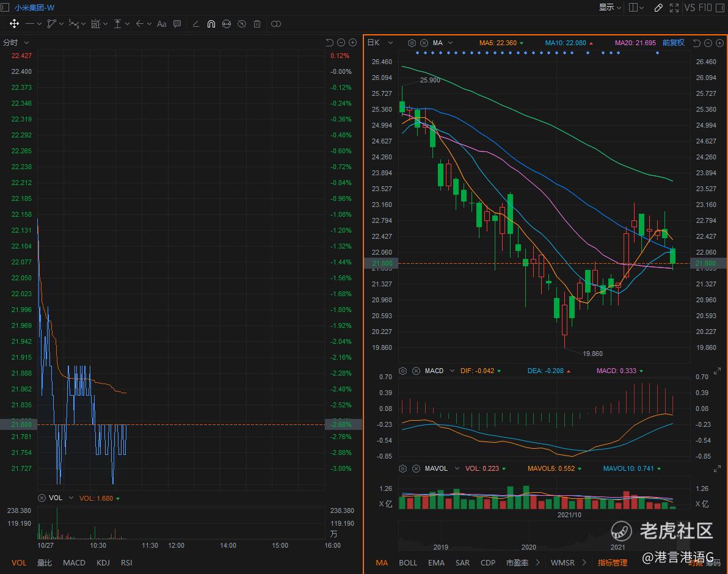Select the WMSR indicator tab
This screenshot has width=728, height=574.
pyautogui.click(x=562, y=562)
